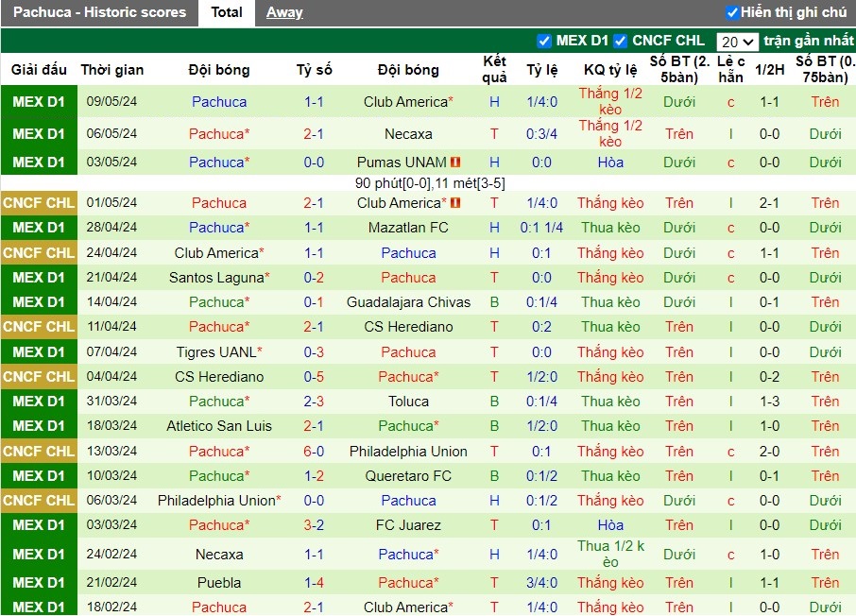Screen dimensions: 856x616
Task: Click red card icon next to Pumas UNAM
Action: [455, 163]
